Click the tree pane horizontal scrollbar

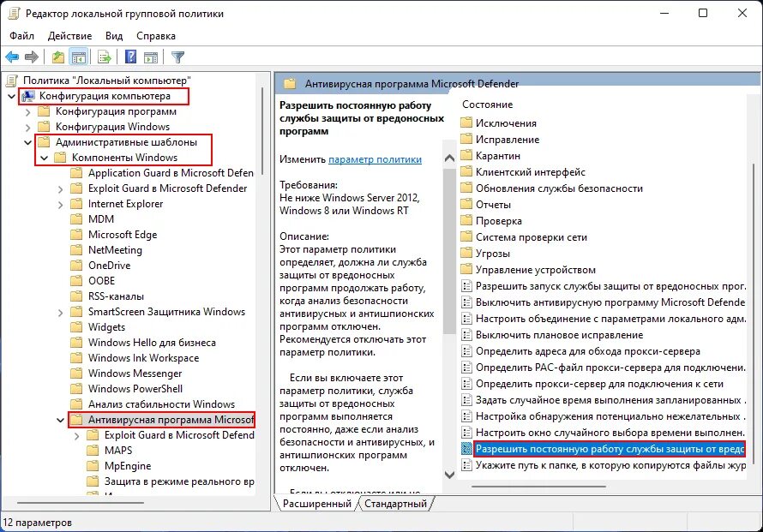pos(81,502)
